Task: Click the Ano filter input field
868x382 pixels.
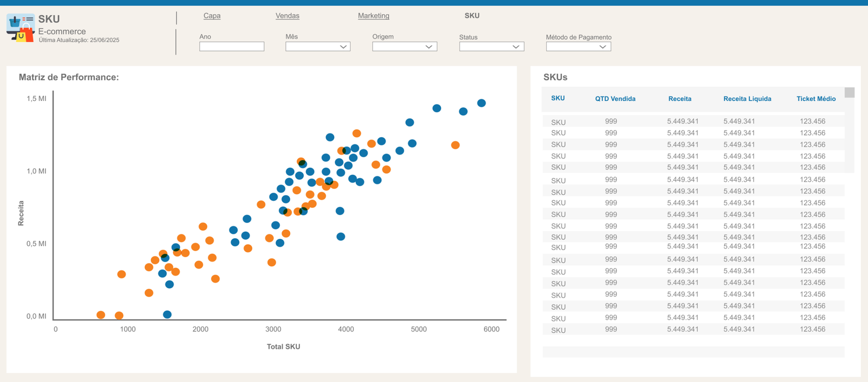Action: [232, 47]
